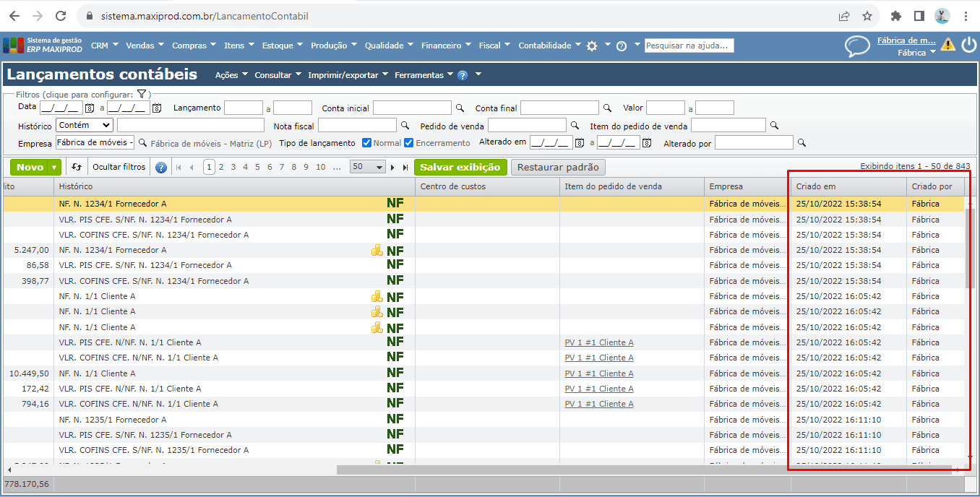Image resolution: width=980 pixels, height=497 pixels.
Task: Open the Fábrica user dropdown in the header
Action: coord(916,53)
